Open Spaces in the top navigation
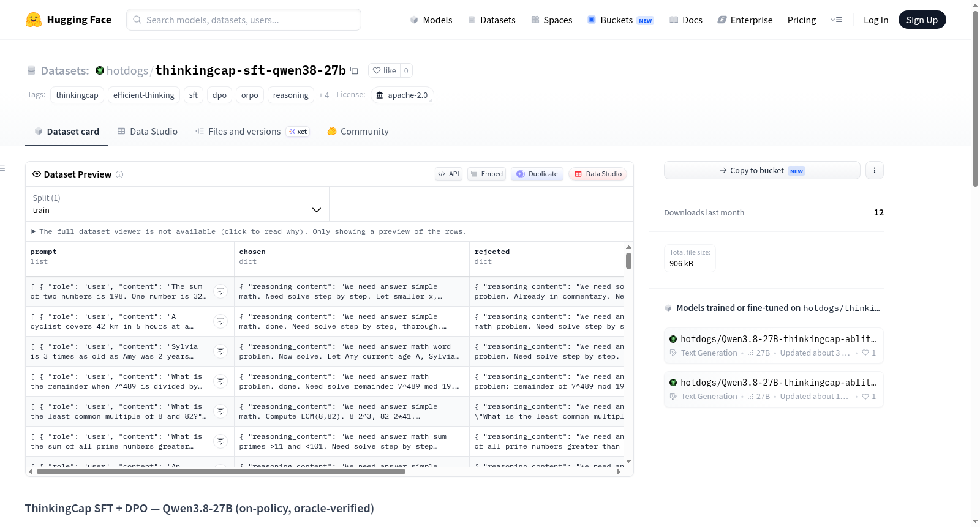980x527 pixels. [552, 20]
